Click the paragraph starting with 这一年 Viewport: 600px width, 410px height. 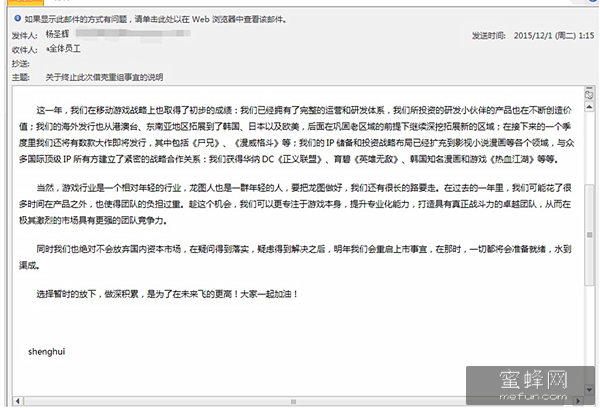pyautogui.click(x=297, y=135)
